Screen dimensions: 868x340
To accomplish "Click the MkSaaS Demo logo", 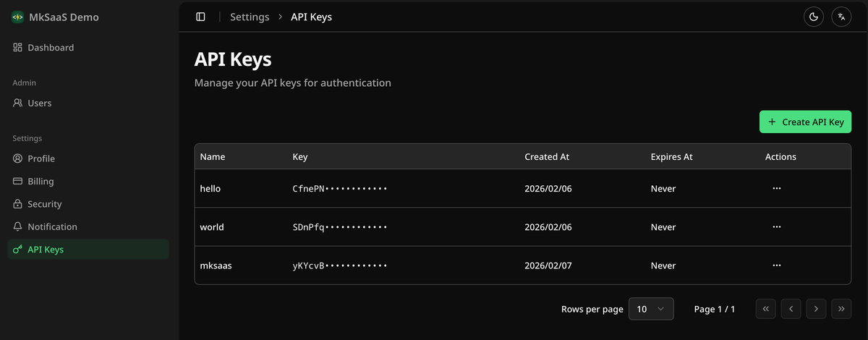I will [x=17, y=17].
